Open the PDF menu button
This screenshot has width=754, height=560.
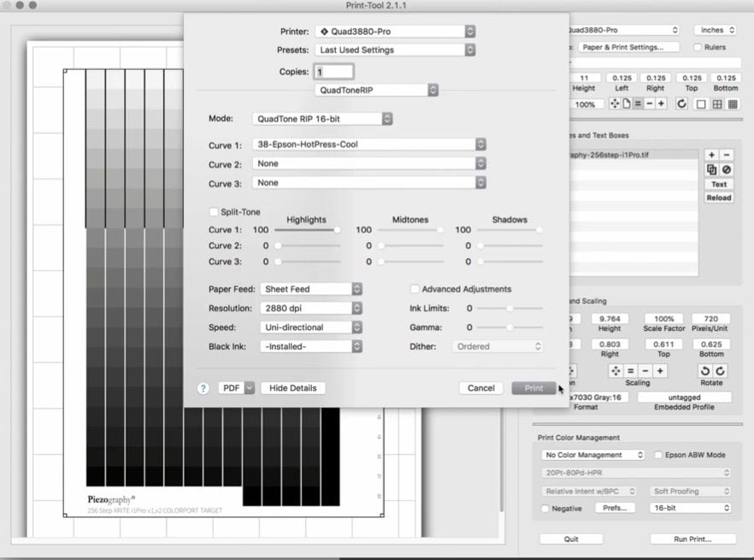[237, 388]
